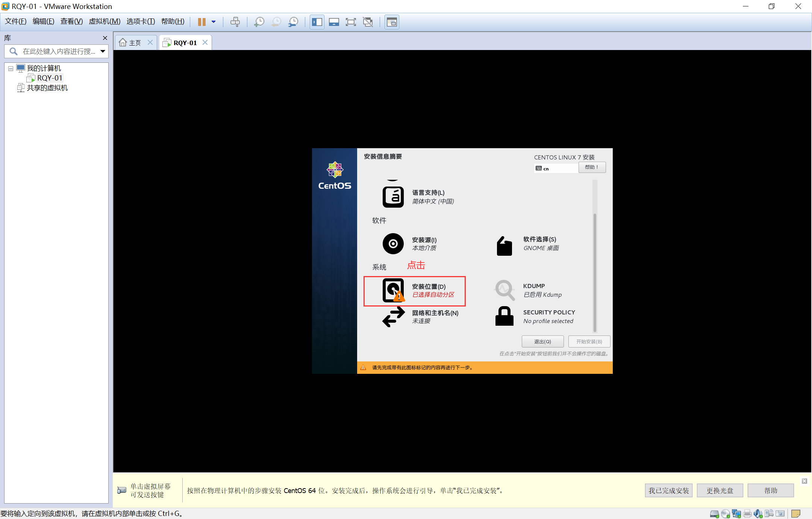Toggle the console view icon in toolbar
Image resolution: width=812 pixels, height=519 pixels.
coord(392,22)
